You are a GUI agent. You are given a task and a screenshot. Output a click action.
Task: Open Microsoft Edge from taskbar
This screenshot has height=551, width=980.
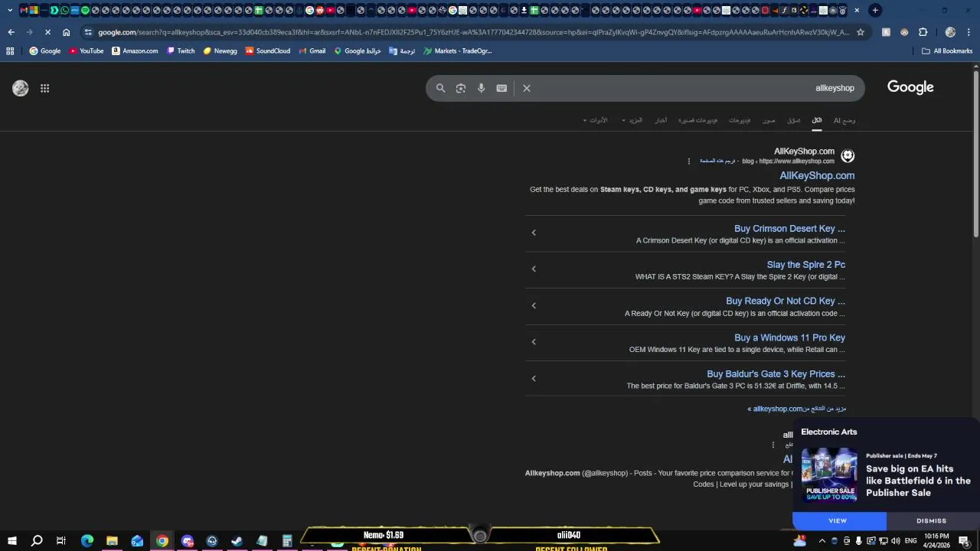(x=87, y=541)
